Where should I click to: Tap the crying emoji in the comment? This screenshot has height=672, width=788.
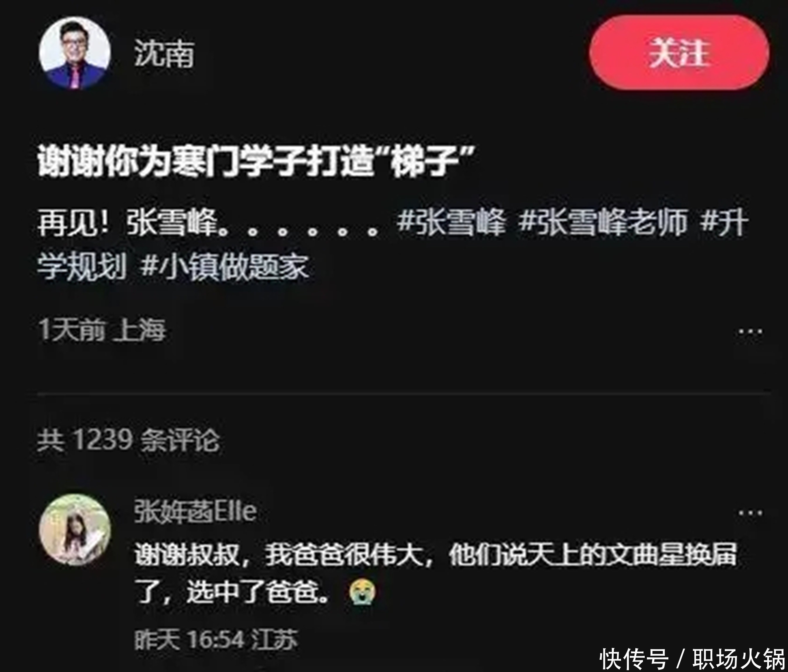coord(362,592)
